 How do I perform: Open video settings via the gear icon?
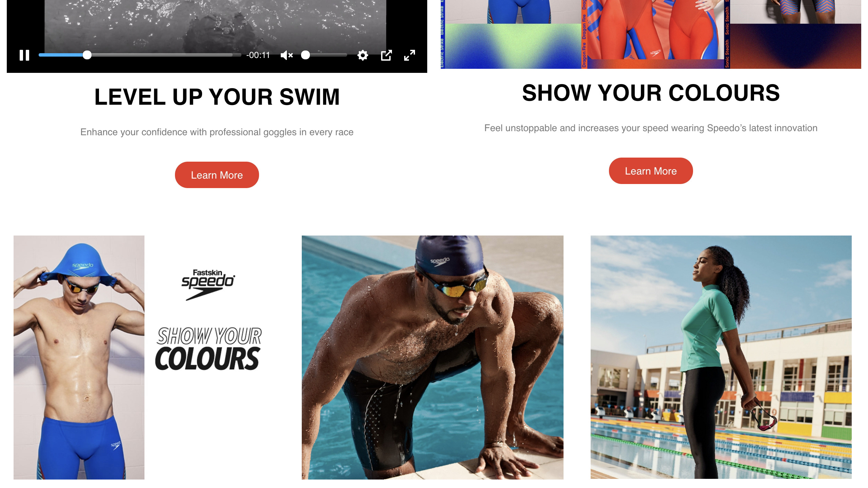tap(362, 55)
